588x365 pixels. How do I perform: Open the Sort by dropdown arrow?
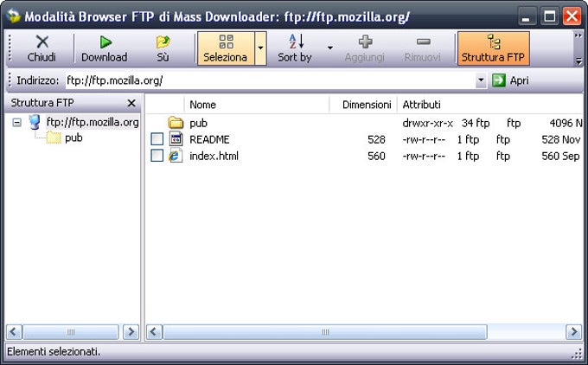[x=330, y=48]
